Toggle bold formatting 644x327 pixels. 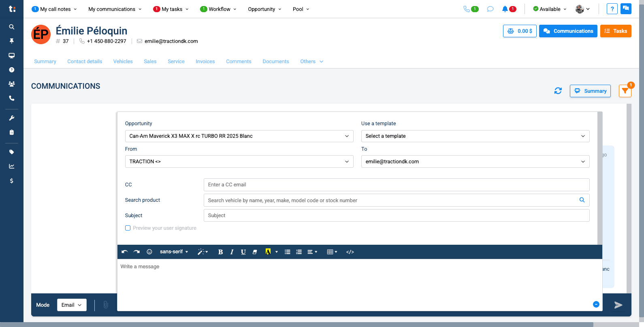click(220, 252)
